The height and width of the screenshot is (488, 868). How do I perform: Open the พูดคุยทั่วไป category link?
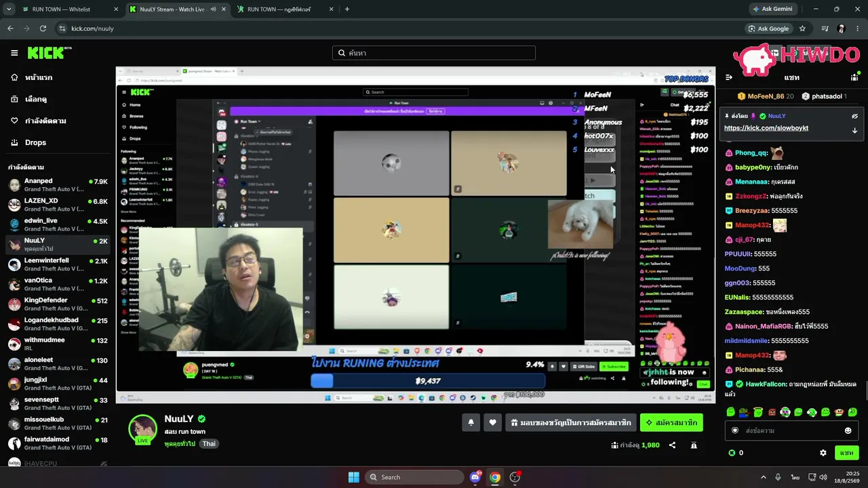point(180,444)
